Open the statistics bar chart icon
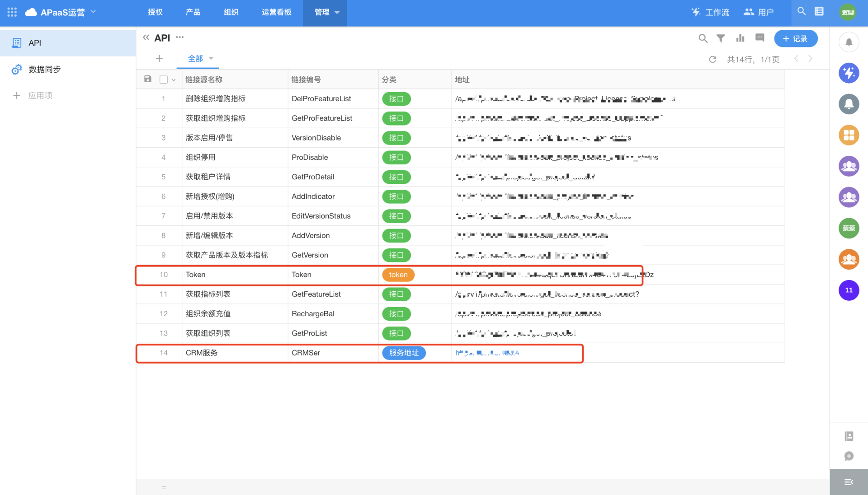 pyautogui.click(x=740, y=38)
